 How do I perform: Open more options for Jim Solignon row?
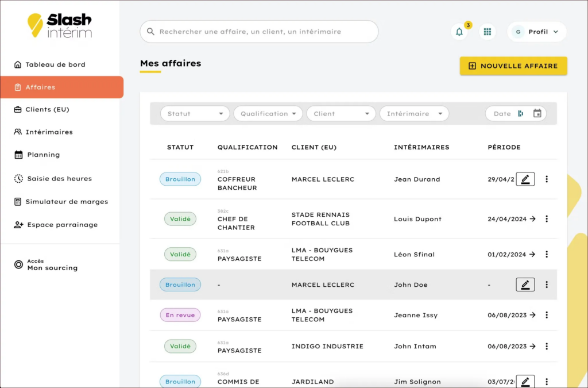click(x=547, y=381)
